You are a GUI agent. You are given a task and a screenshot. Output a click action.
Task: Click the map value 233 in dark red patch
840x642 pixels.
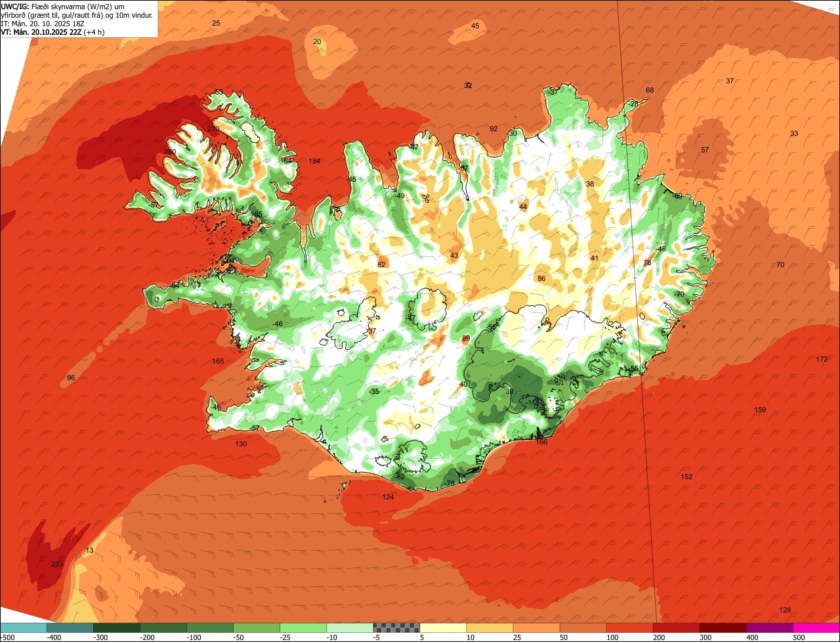click(x=57, y=564)
